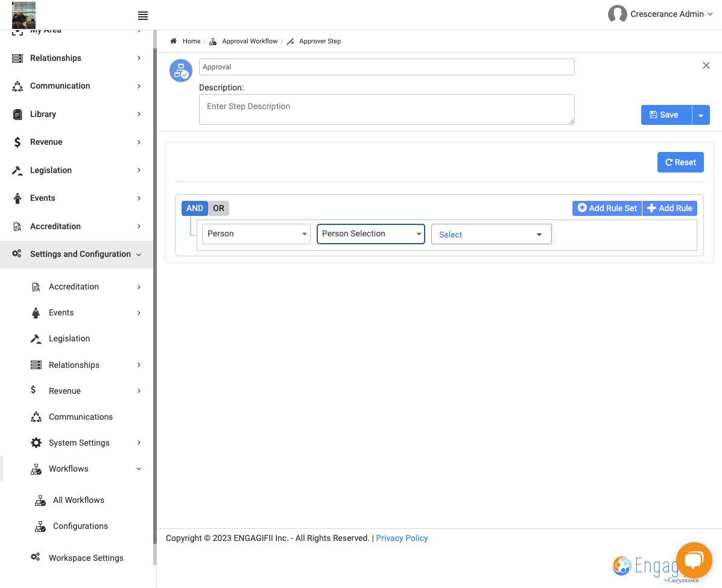
Task: Click the Settings and Configuration gears icon
Action: [16, 254]
